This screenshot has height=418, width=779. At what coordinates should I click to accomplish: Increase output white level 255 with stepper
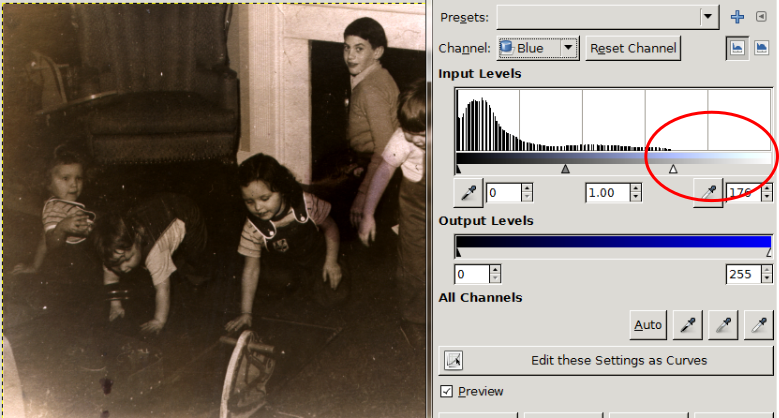768,269
